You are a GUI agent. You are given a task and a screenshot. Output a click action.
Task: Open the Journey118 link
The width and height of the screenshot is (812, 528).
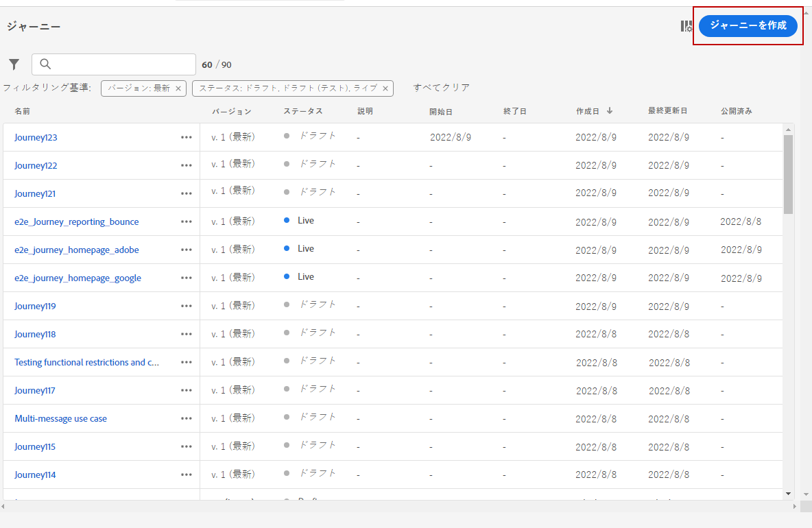pyautogui.click(x=35, y=335)
